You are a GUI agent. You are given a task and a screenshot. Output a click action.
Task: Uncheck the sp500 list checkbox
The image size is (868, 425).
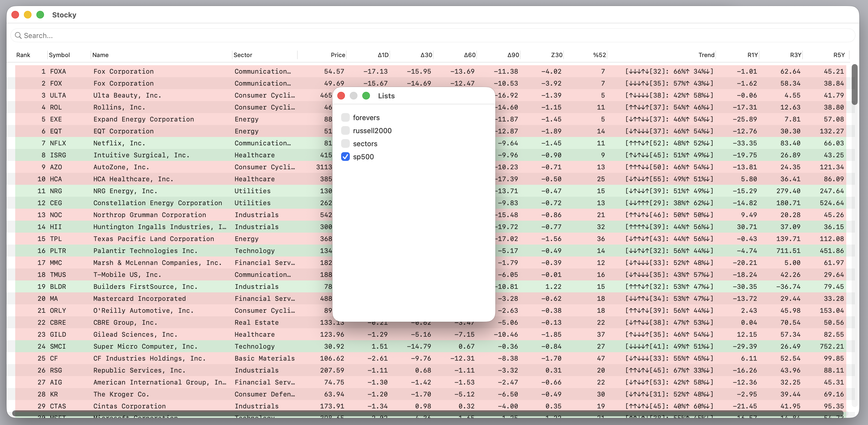coord(345,157)
